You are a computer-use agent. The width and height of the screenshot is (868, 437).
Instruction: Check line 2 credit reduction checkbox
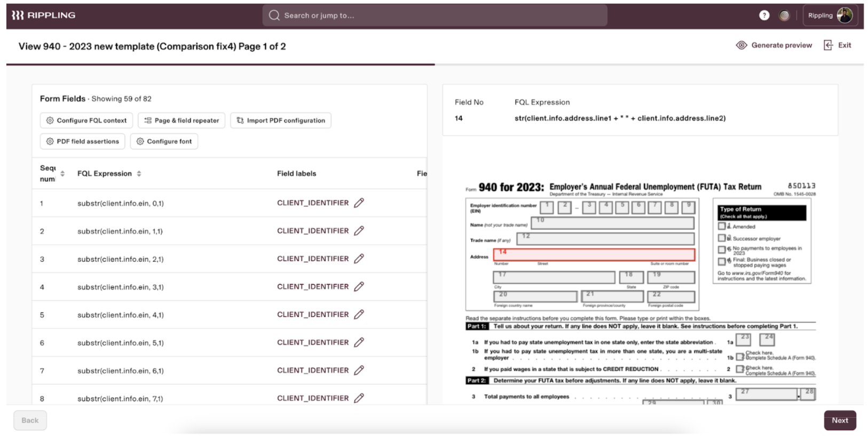[740, 369]
